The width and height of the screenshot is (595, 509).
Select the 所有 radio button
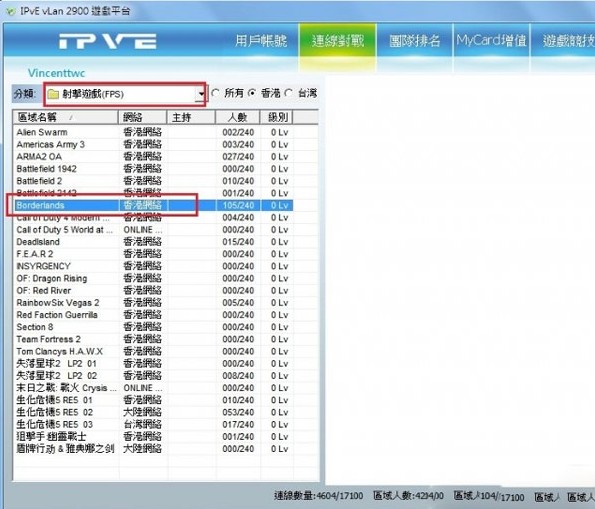[216, 93]
